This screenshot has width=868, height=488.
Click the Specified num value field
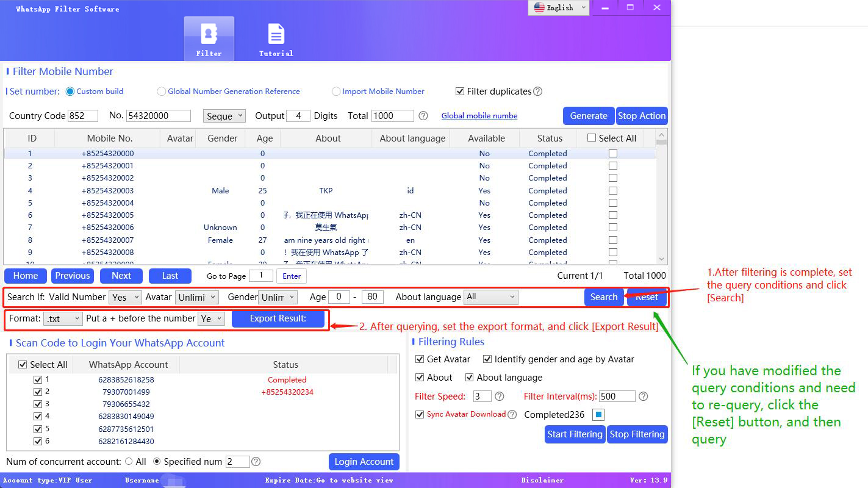[238, 462]
